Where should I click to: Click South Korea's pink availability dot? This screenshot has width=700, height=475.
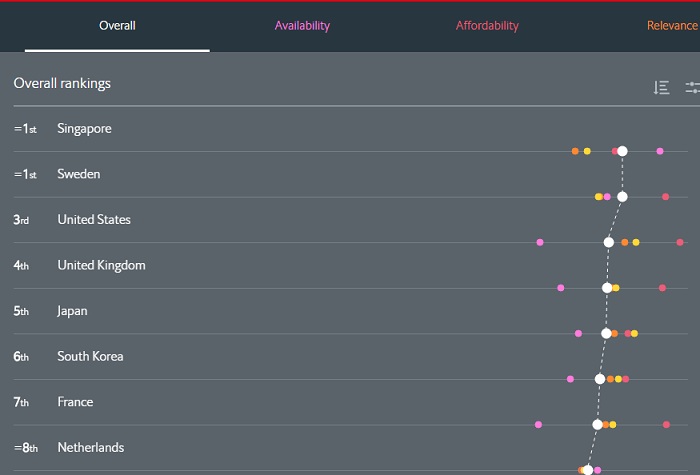click(x=570, y=379)
